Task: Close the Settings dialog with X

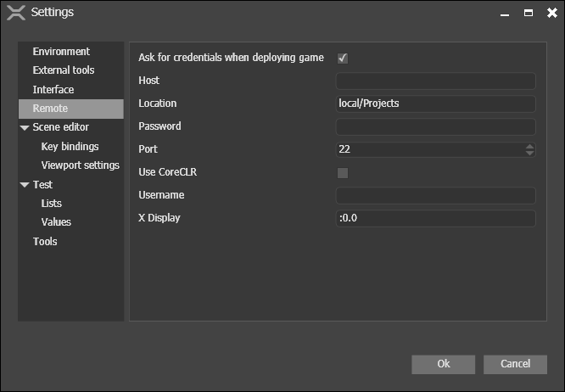Action: point(551,13)
